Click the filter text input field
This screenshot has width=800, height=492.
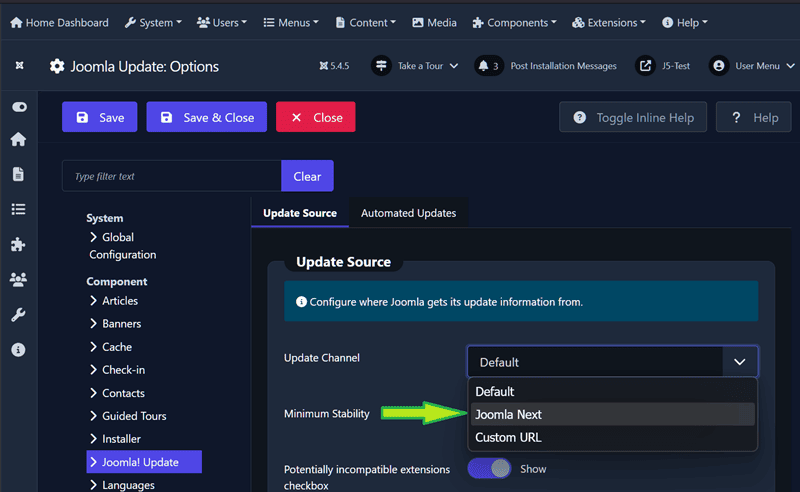(171, 176)
